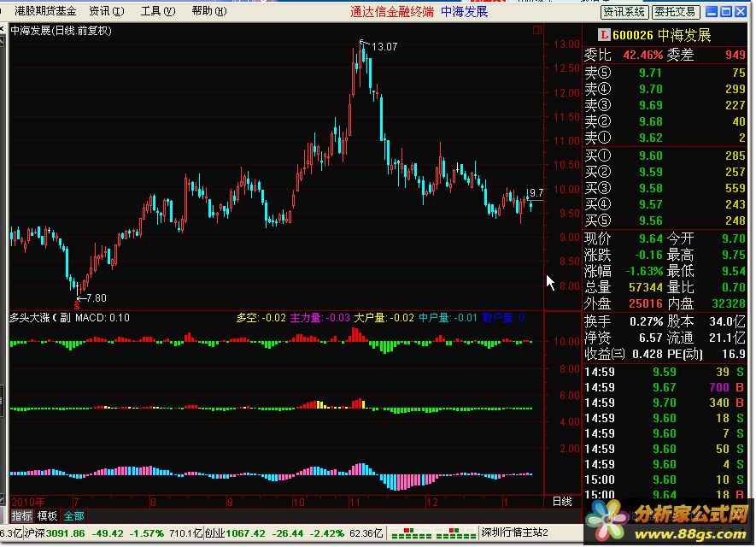Click the 卖① 9.62 ask row
This screenshot has height=547, width=756.
[x=665, y=138]
